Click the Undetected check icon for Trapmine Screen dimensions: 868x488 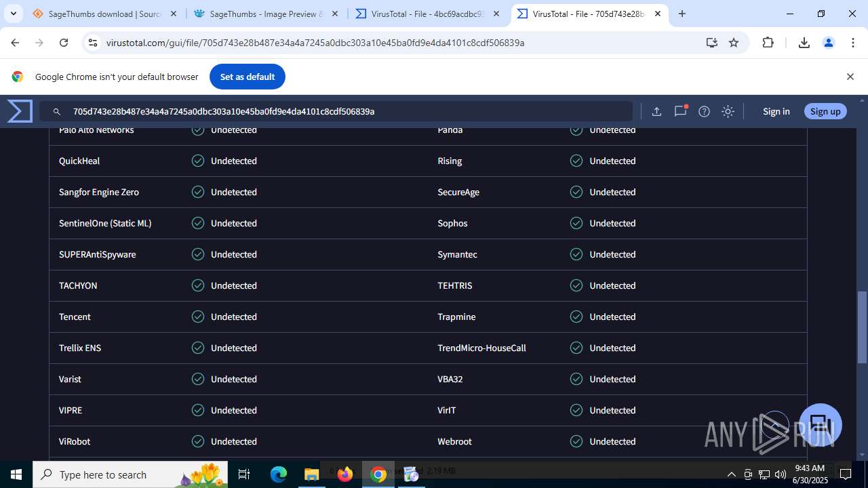click(576, 317)
